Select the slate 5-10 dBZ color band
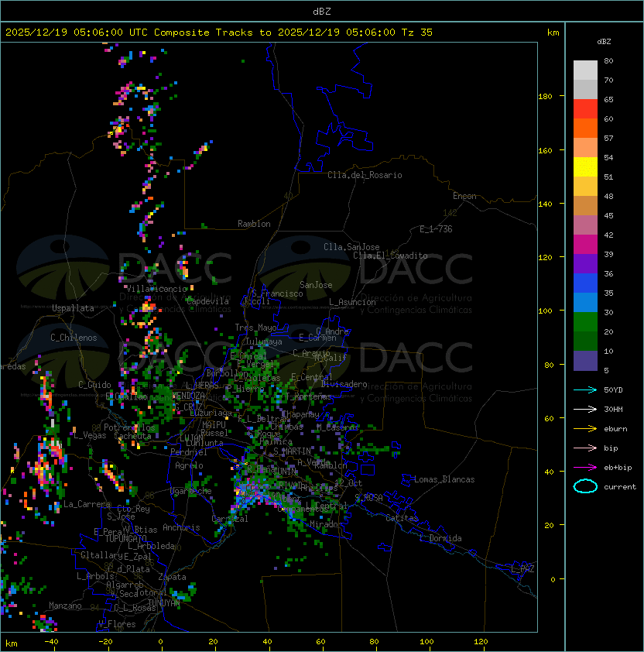644x652 pixels. point(585,361)
